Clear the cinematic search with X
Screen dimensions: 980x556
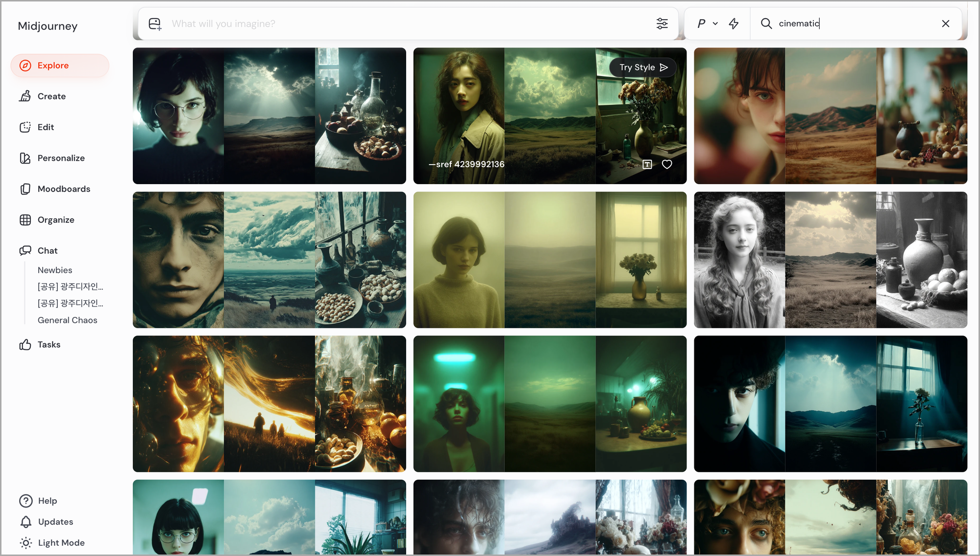945,24
